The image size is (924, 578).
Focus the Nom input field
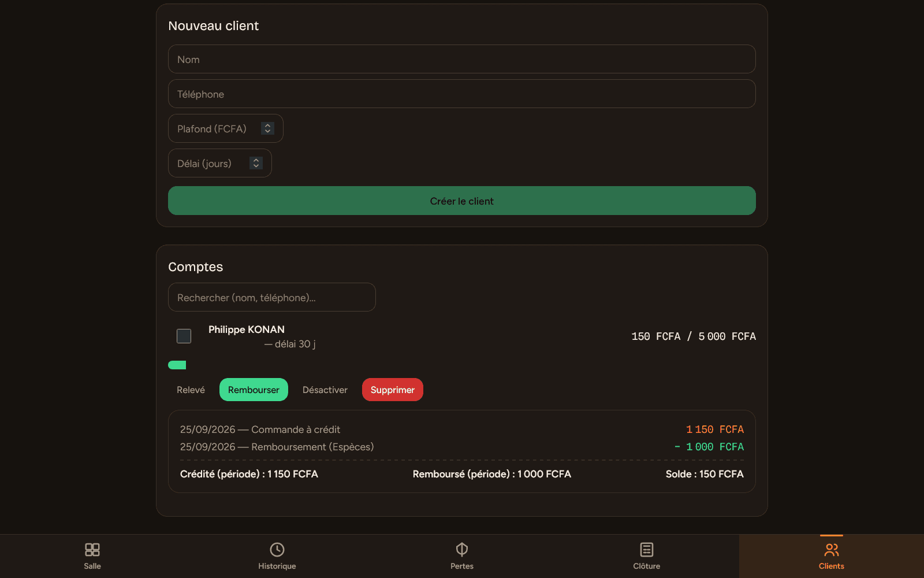pyautogui.click(x=462, y=59)
